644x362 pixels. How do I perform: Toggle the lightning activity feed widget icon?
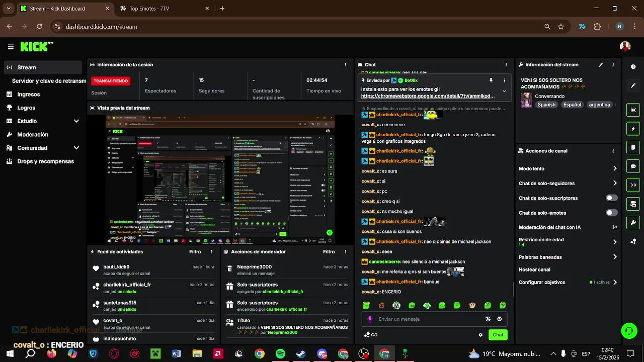point(633,129)
